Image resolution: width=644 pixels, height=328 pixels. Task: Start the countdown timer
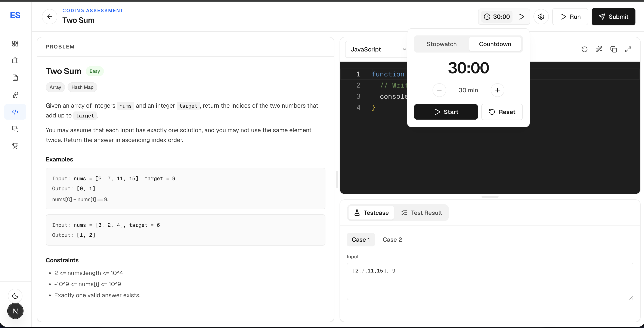(446, 112)
